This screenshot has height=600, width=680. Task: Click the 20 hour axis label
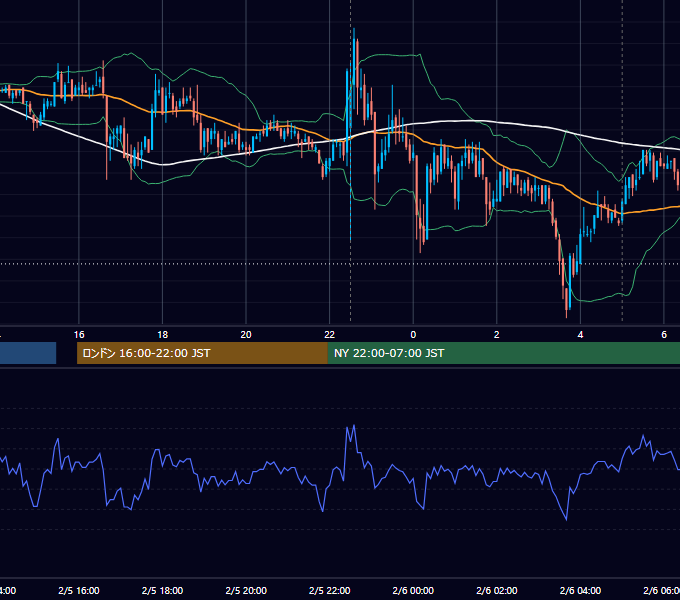point(246,335)
